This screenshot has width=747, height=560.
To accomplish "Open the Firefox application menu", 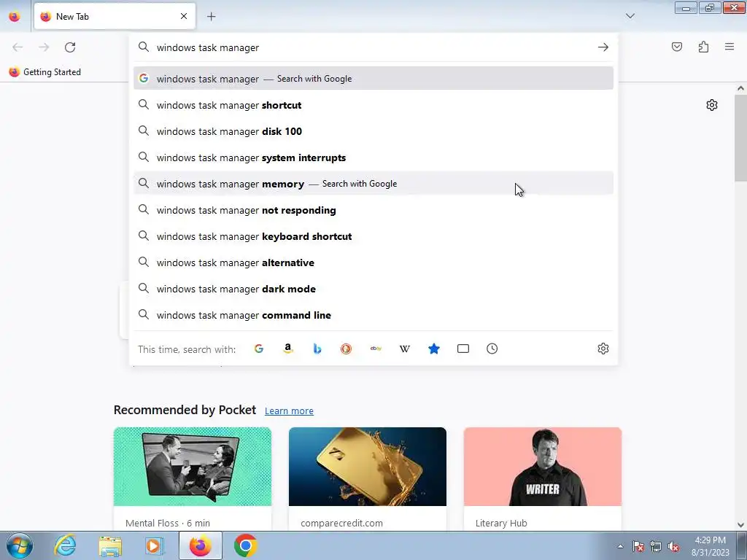I will coord(729,47).
